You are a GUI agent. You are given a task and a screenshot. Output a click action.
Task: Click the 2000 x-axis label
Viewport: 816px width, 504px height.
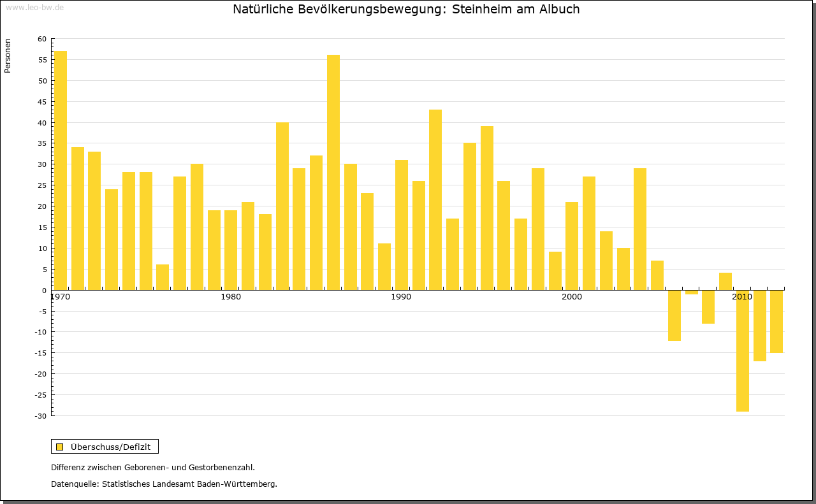pos(572,298)
